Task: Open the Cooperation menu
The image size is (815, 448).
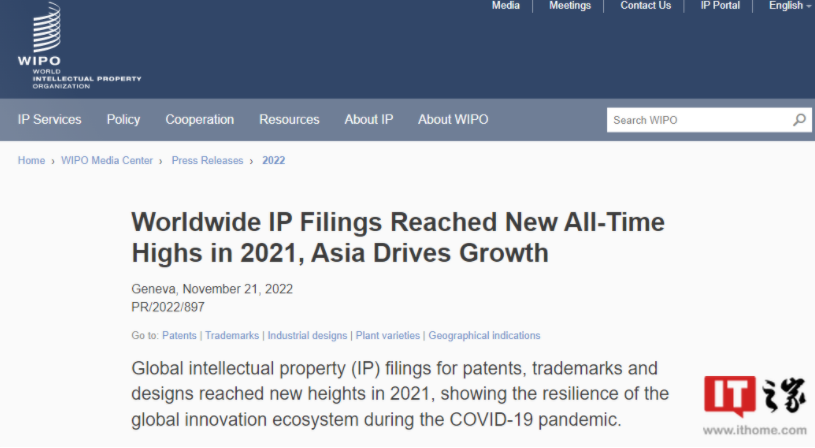Action: tap(199, 120)
